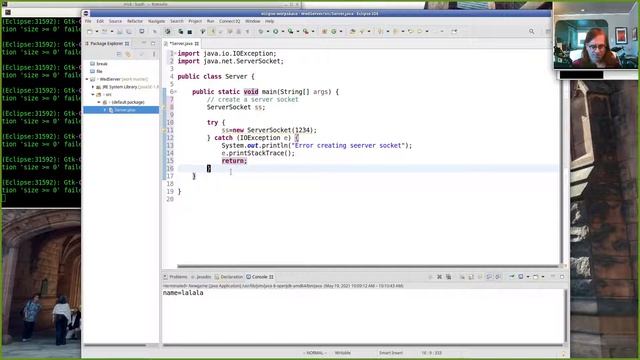Screen dimensions: 640x360
Task: Click the Debug bug toolbar icon
Action: (x=261, y=31)
